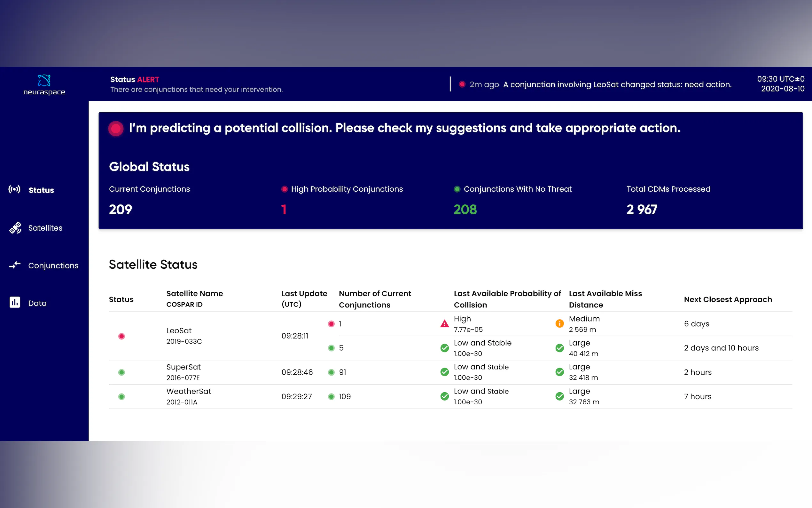Screen dimensions: 812x508
Task: Click the Next Closest Approach column header
Action: click(728, 299)
